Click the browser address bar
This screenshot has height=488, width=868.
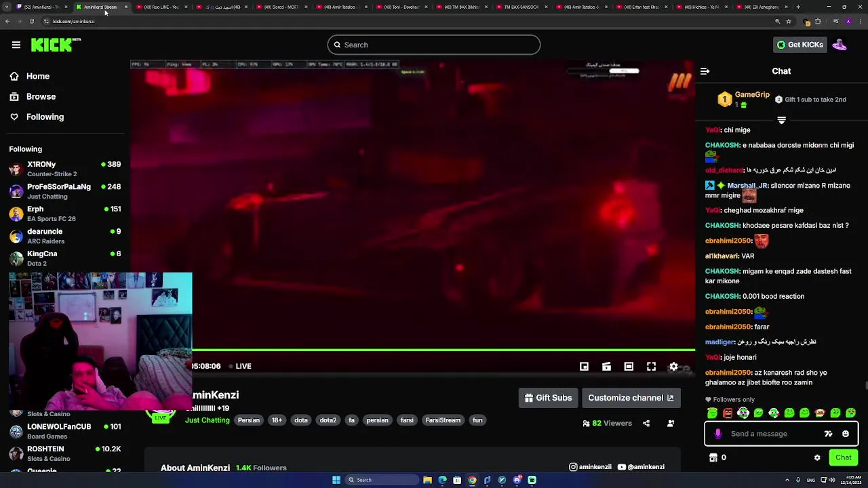pos(407,21)
